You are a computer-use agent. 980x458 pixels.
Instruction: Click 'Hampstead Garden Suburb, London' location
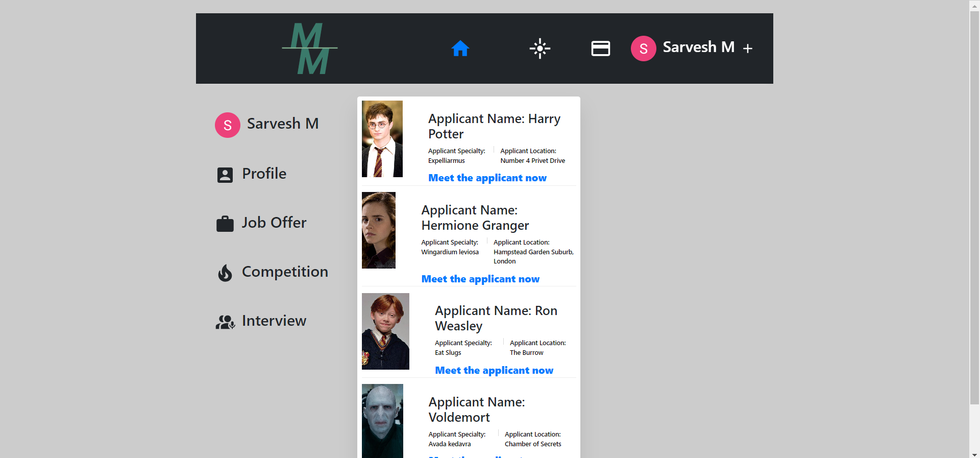click(x=533, y=256)
